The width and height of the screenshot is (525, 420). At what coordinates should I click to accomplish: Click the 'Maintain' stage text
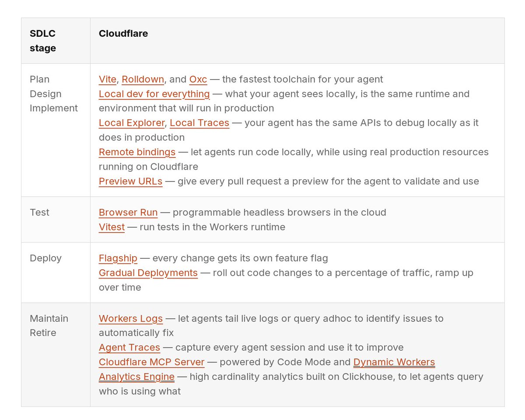49,319
